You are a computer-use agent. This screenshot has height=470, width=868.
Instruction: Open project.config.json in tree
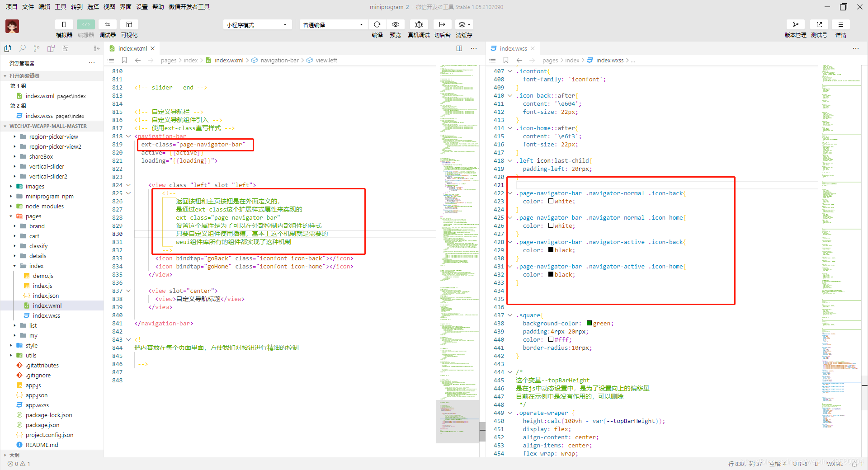(49, 435)
